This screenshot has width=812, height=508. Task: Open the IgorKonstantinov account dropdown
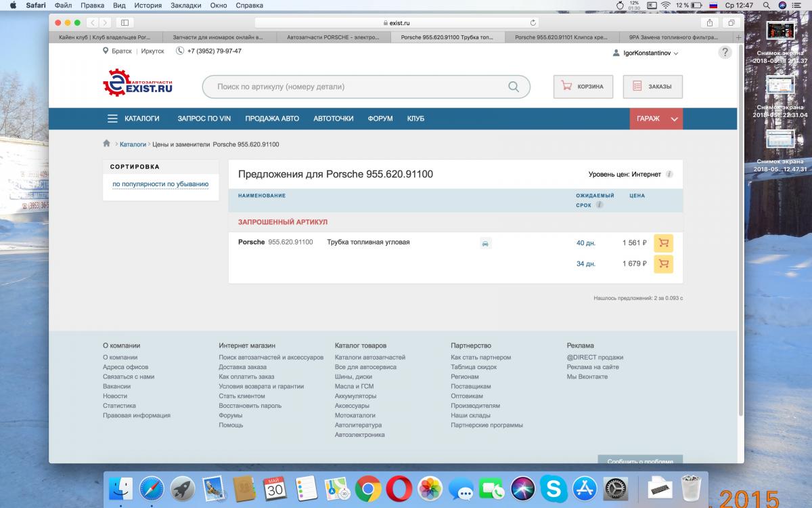[645, 53]
